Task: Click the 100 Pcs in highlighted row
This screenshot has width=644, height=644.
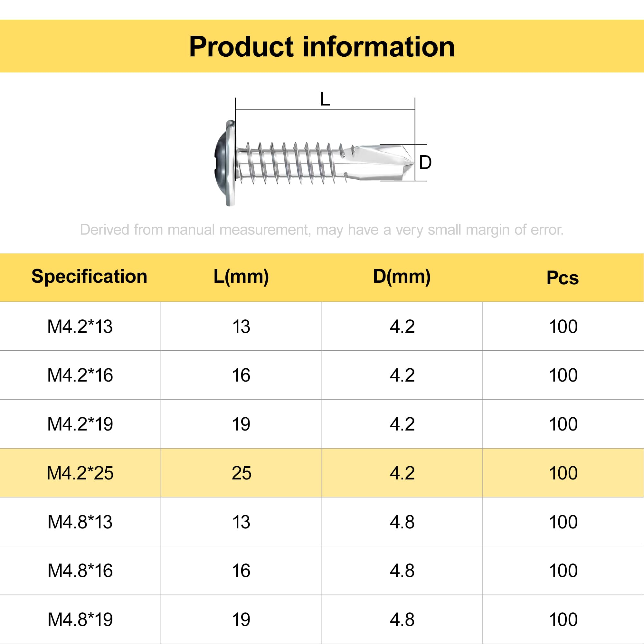Action: tap(563, 473)
